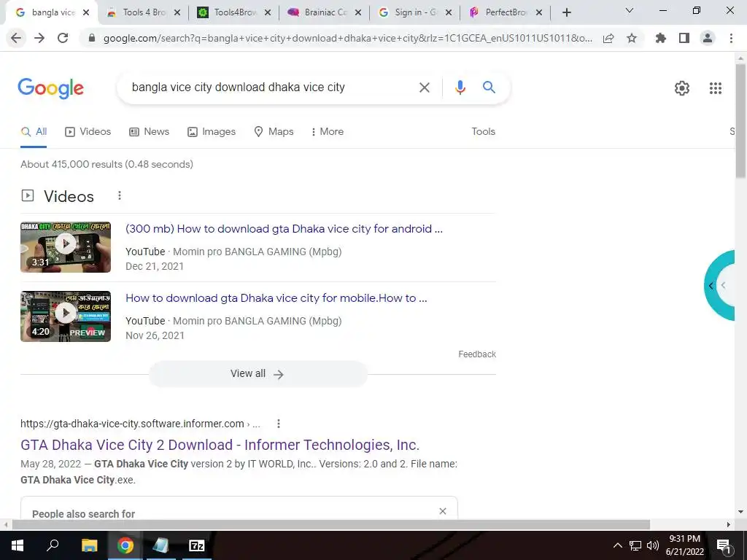Open Chrome three-dot menu

coord(731,38)
